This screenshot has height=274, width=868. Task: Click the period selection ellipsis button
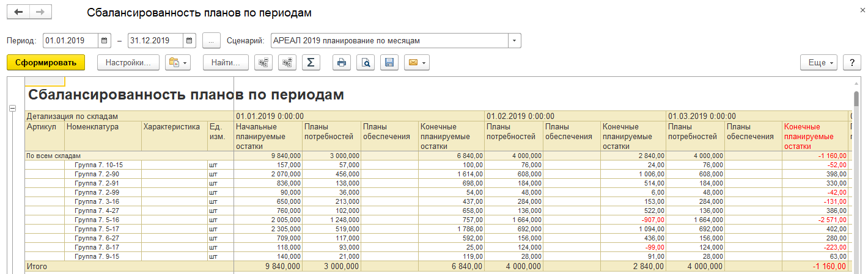211,41
